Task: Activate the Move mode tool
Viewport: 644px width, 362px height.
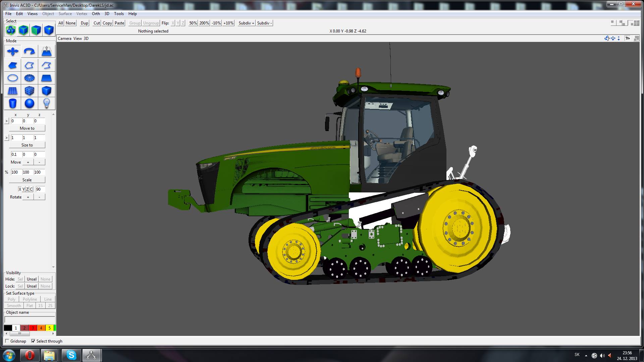Action: pos(13,52)
